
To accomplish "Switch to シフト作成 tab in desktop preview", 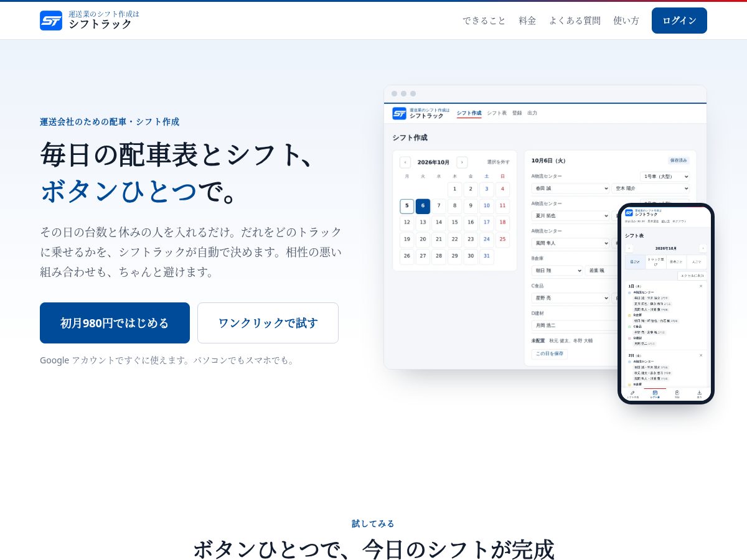I will click(x=469, y=113).
